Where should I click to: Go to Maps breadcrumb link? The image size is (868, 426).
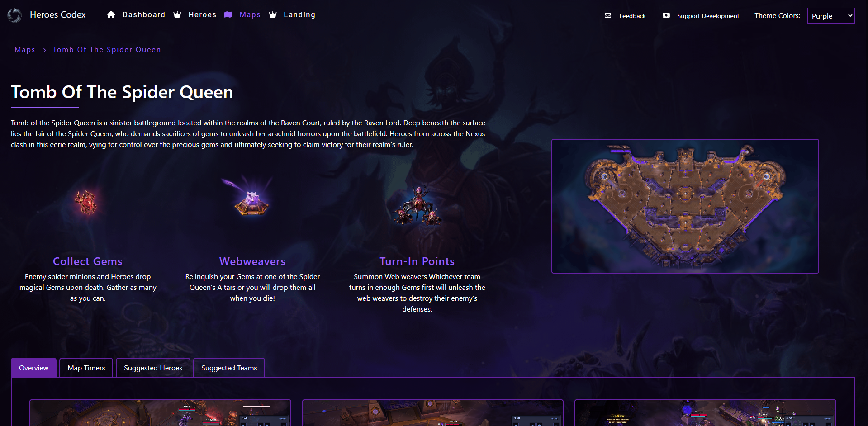click(25, 50)
